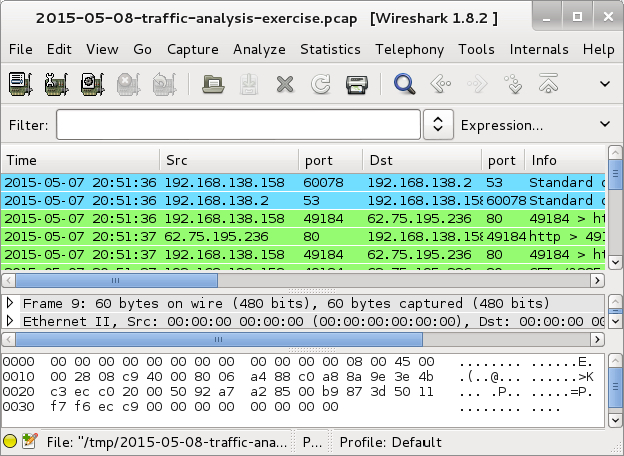
Task: Open the Edit menu
Action: click(59, 49)
